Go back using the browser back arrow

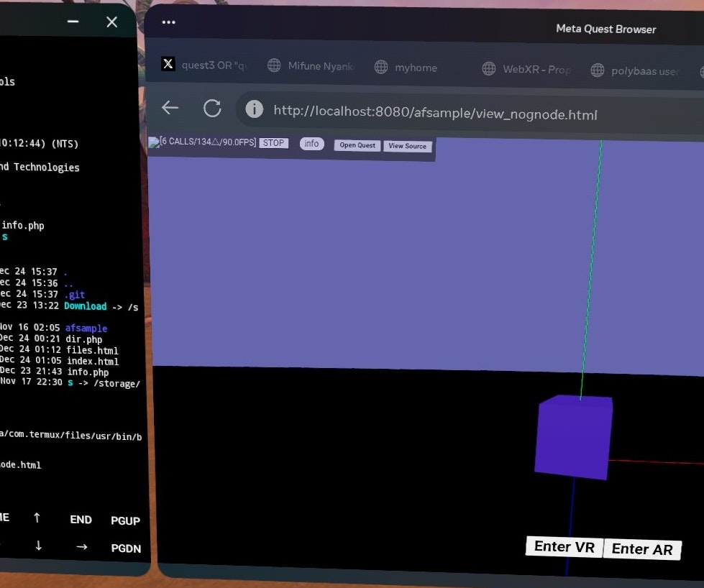(170, 108)
